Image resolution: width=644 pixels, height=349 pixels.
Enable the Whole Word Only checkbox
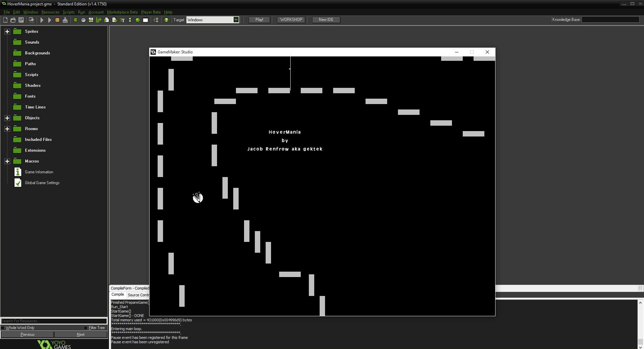pos(3,328)
